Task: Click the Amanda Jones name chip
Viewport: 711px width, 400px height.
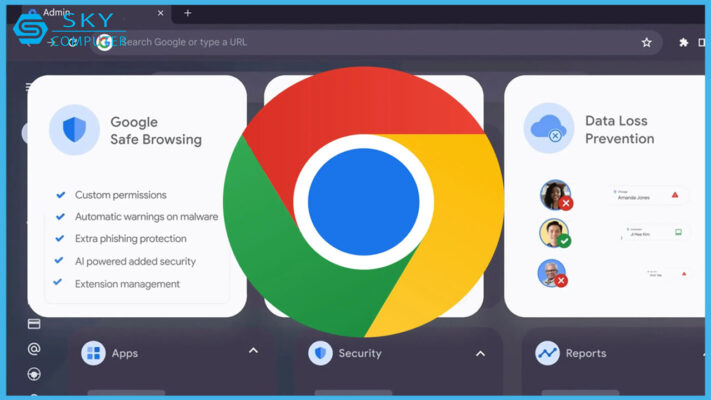Action: pyautogui.click(x=648, y=195)
